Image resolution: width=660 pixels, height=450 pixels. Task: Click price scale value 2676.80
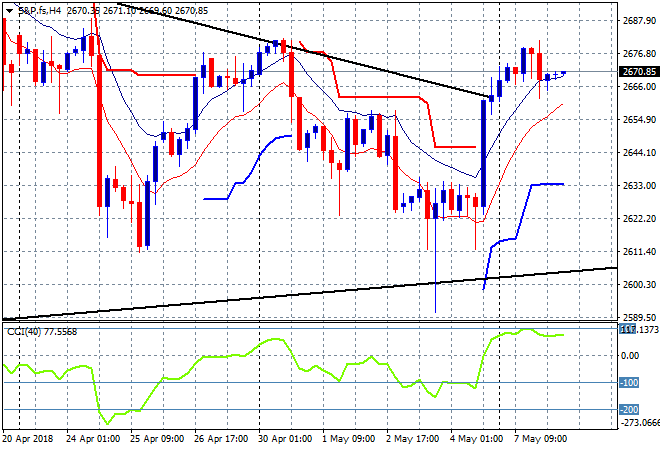coord(639,53)
